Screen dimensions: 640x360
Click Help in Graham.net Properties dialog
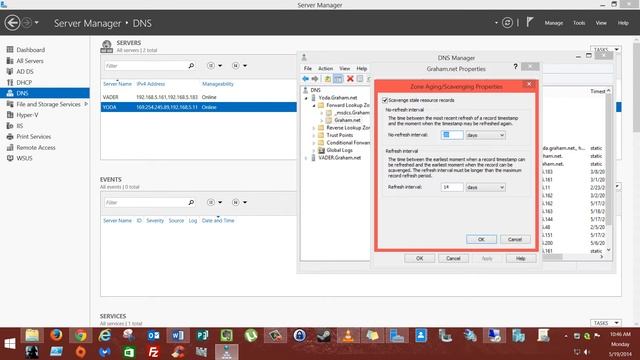coord(520,258)
